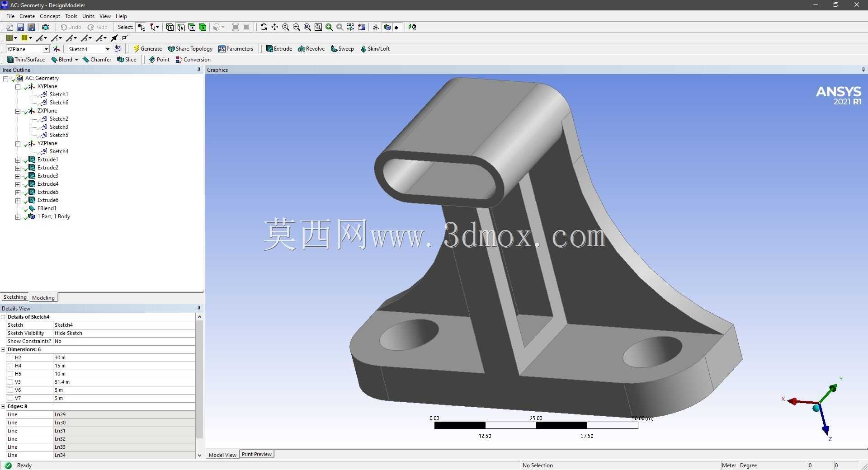Toggle the Display Points icon
The image size is (868, 470).
point(397,27)
